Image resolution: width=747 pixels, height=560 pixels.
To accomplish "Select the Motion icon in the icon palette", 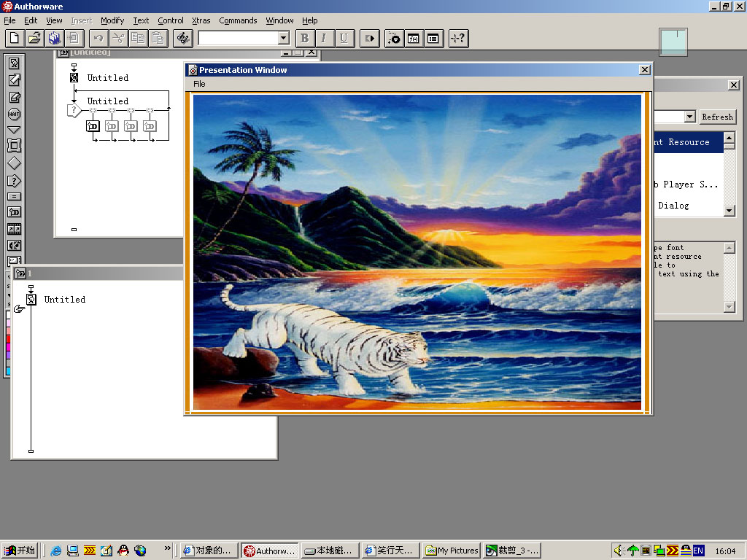I will click(15, 80).
